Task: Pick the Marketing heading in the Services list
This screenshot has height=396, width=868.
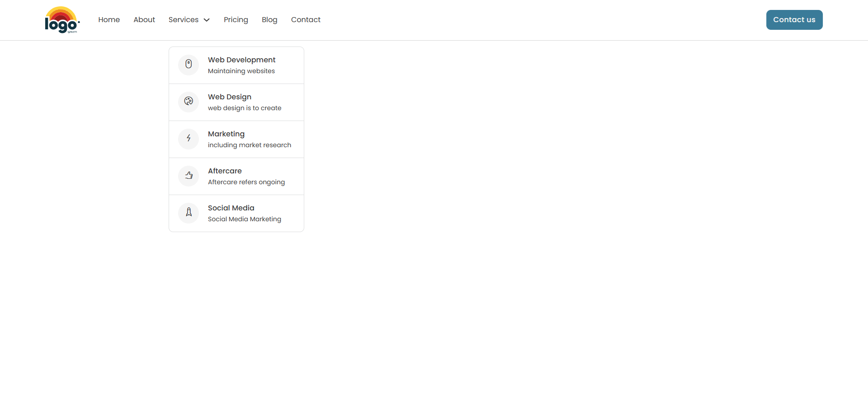Action: point(226,134)
